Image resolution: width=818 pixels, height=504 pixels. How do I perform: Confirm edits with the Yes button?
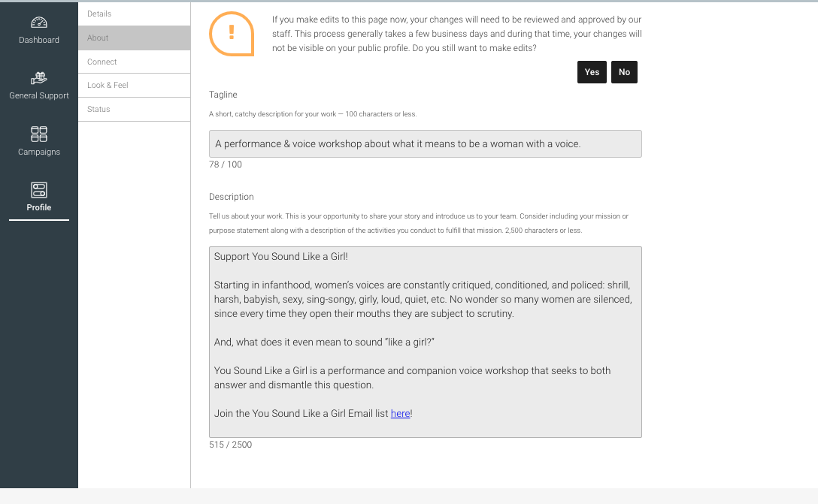click(x=592, y=72)
